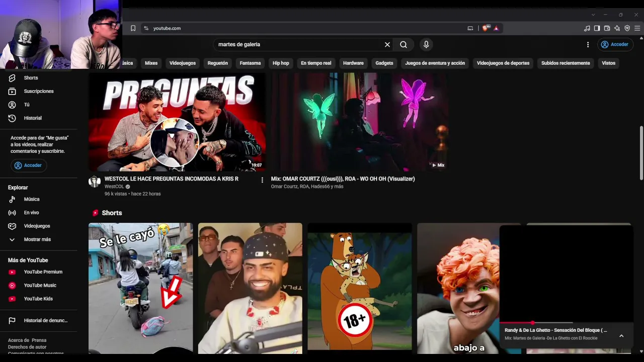Open the cartoon bear 18+ Short
644x362 pixels.
360,288
